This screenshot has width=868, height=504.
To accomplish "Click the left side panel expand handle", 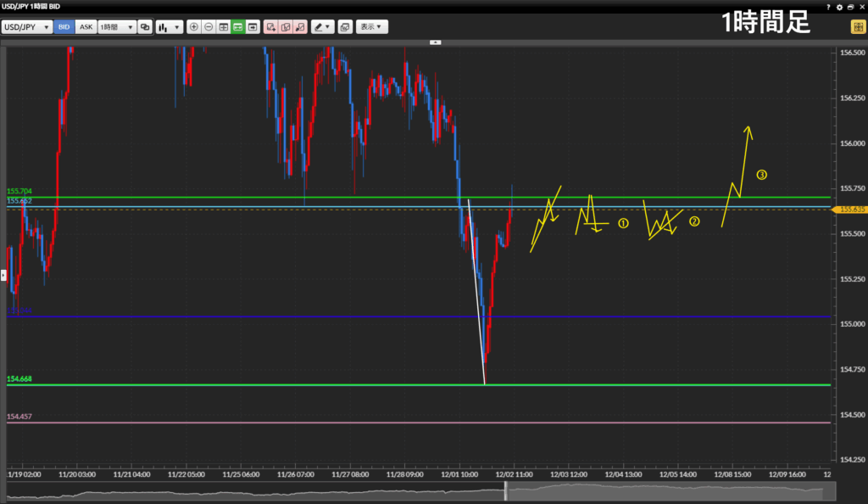I will [x=3, y=275].
